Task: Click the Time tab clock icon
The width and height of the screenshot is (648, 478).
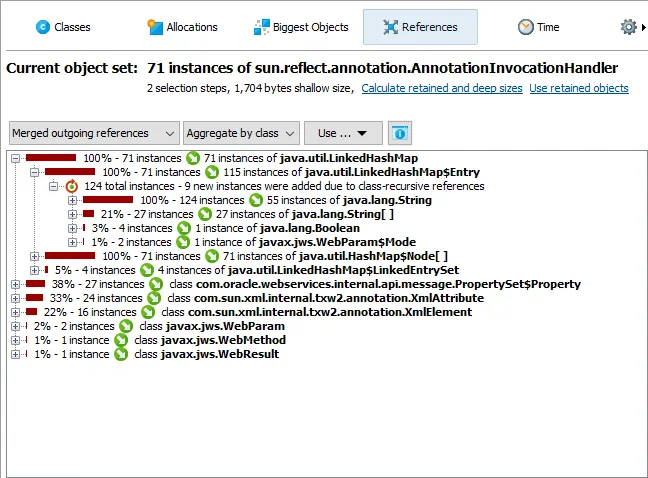Action: [x=525, y=27]
